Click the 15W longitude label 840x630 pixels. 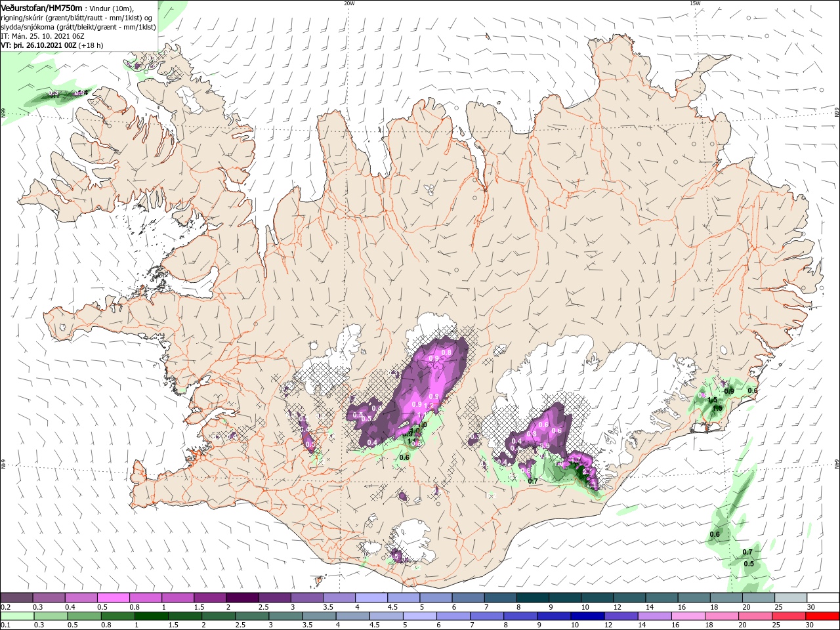coord(694,3)
